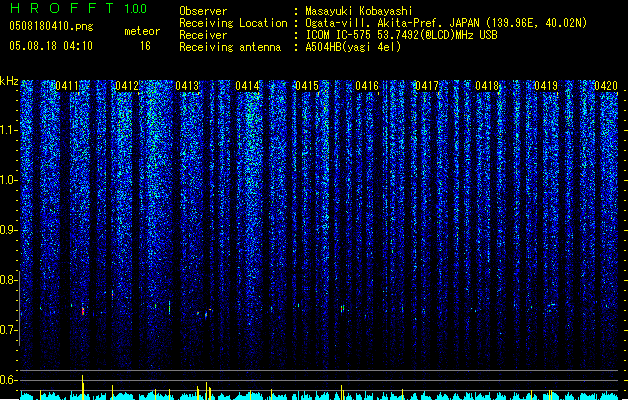Screen dimensions: 629x400
Task: Click the 0.9 kHz axis label
Action: (9, 230)
